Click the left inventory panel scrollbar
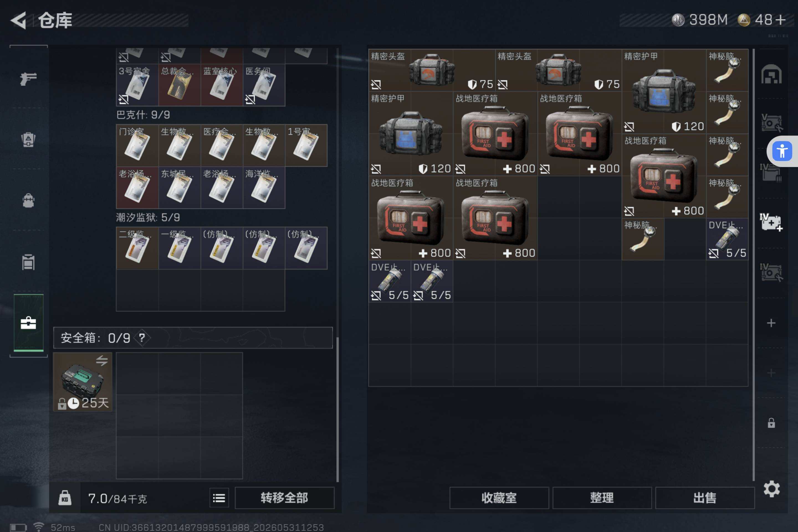798x532 pixels. pyautogui.click(x=337, y=410)
